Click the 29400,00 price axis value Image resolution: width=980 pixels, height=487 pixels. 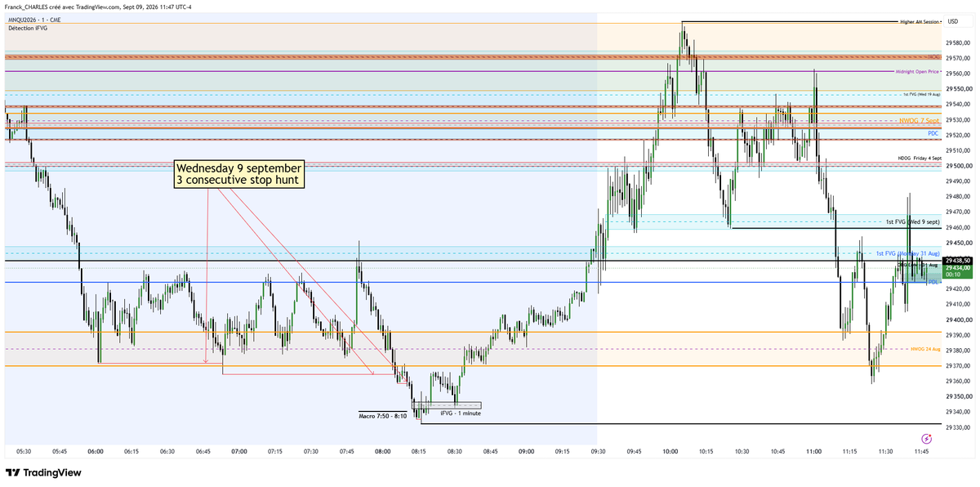click(958, 319)
